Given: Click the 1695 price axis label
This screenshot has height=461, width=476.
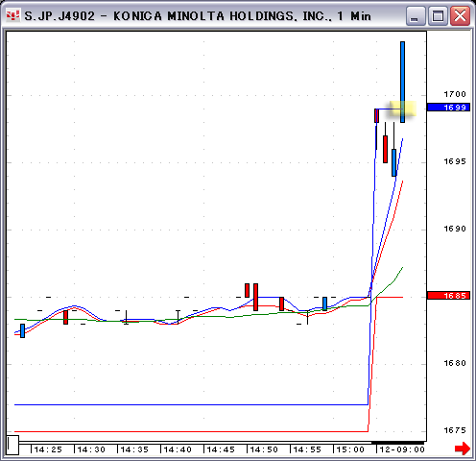Looking at the screenshot, I should point(455,161).
